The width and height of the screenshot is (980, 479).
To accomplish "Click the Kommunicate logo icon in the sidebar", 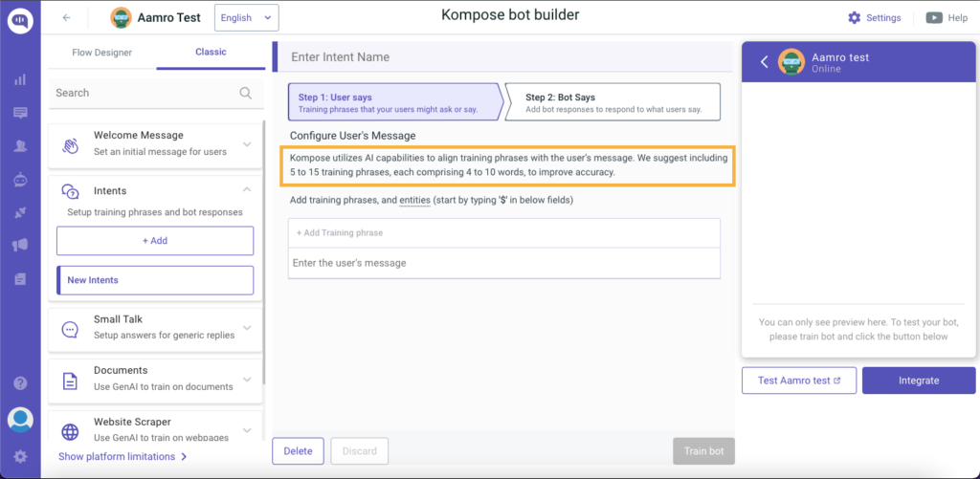I will coord(20,21).
